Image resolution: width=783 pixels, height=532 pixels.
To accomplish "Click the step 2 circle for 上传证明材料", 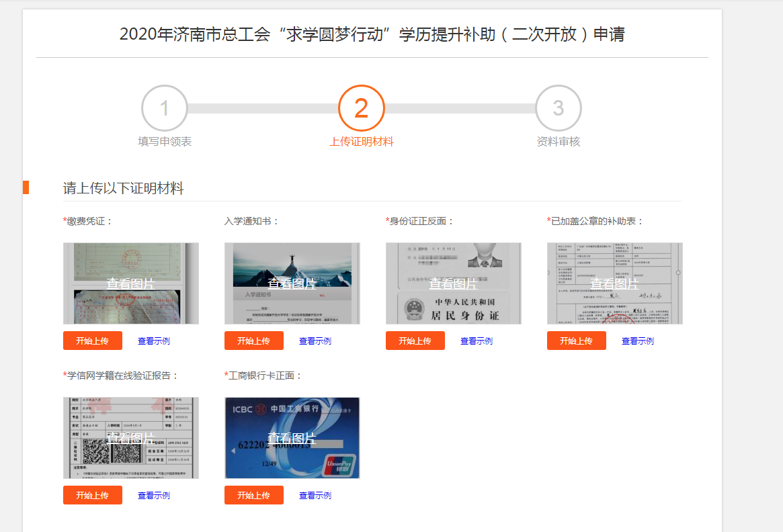I will [361, 108].
